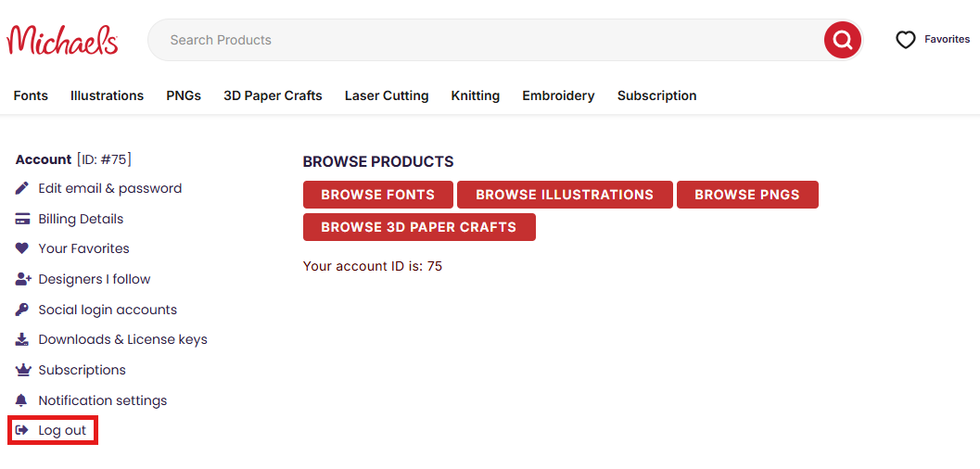The image size is (980, 469).
Task: Click the Log out arrow icon
Action: tap(23, 430)
